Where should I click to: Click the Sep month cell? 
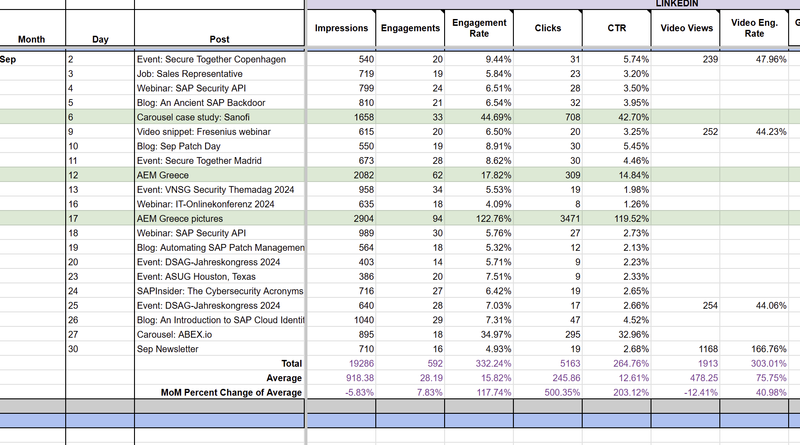[x=32, y=59]
